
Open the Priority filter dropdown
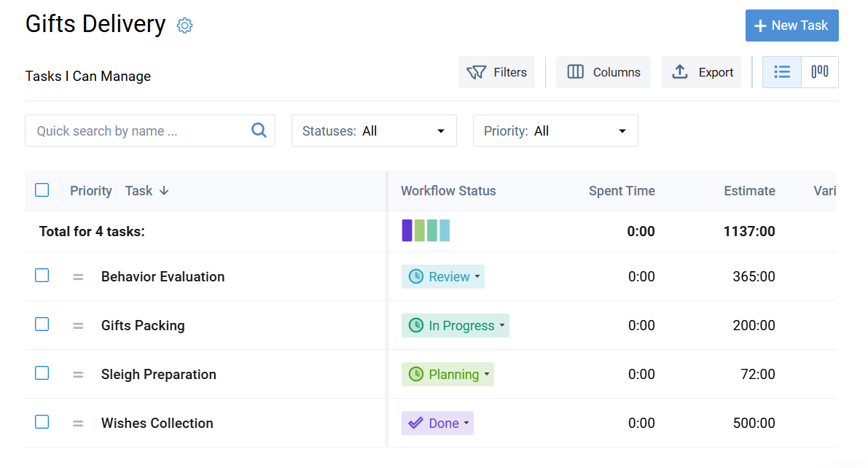coord(621,130)
